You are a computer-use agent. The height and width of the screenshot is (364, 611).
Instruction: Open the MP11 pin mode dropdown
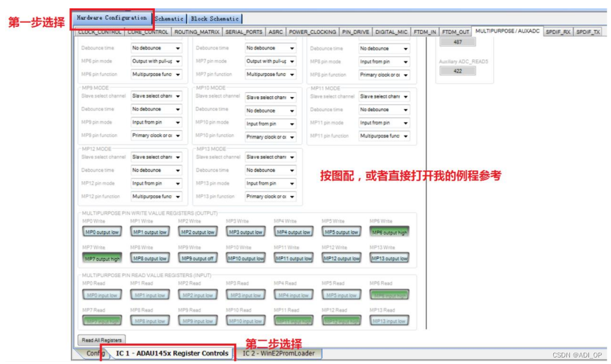[x=384, y=123]
